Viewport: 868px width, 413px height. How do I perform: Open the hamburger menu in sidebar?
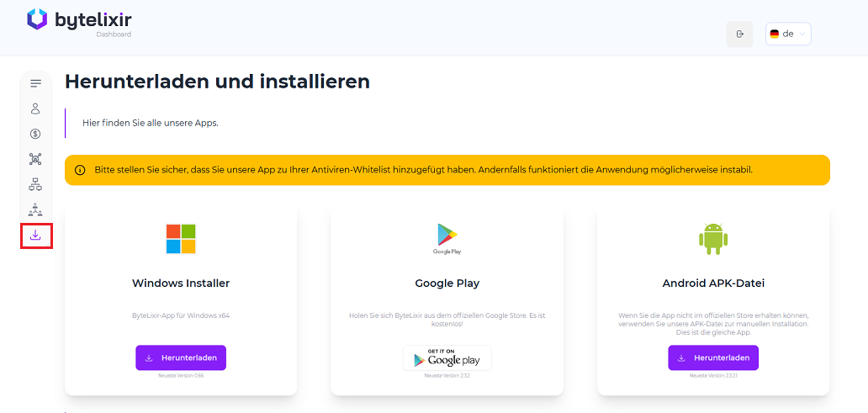point(36,83)
